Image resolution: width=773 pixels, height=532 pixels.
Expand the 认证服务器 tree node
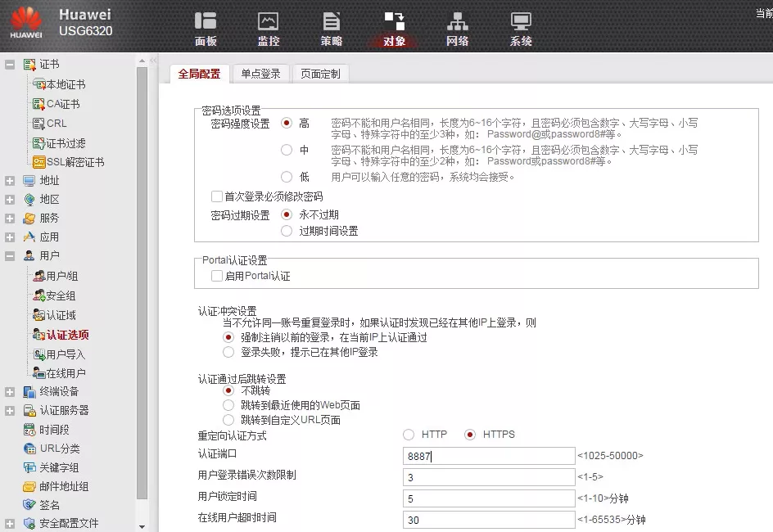coord(10,411)
